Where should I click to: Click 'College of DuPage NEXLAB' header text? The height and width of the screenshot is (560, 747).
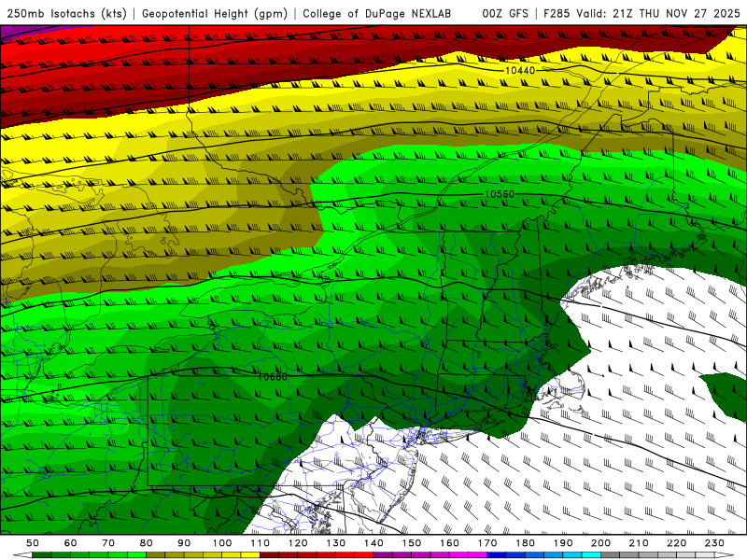tap(377, 13)
